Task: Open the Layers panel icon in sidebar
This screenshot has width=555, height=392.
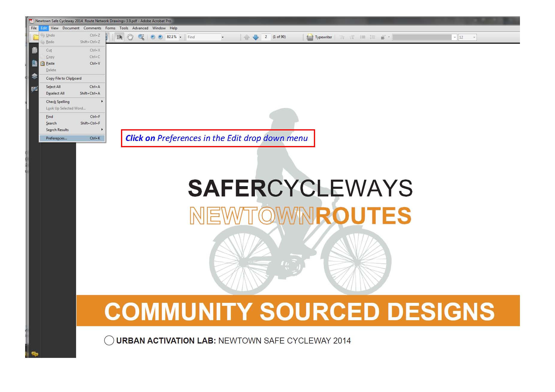Action: 35,76
